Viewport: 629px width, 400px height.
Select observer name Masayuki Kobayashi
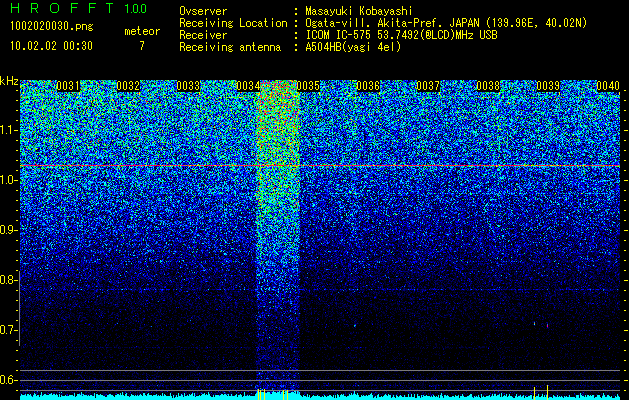pyautogui.click(x=359, y=11)
